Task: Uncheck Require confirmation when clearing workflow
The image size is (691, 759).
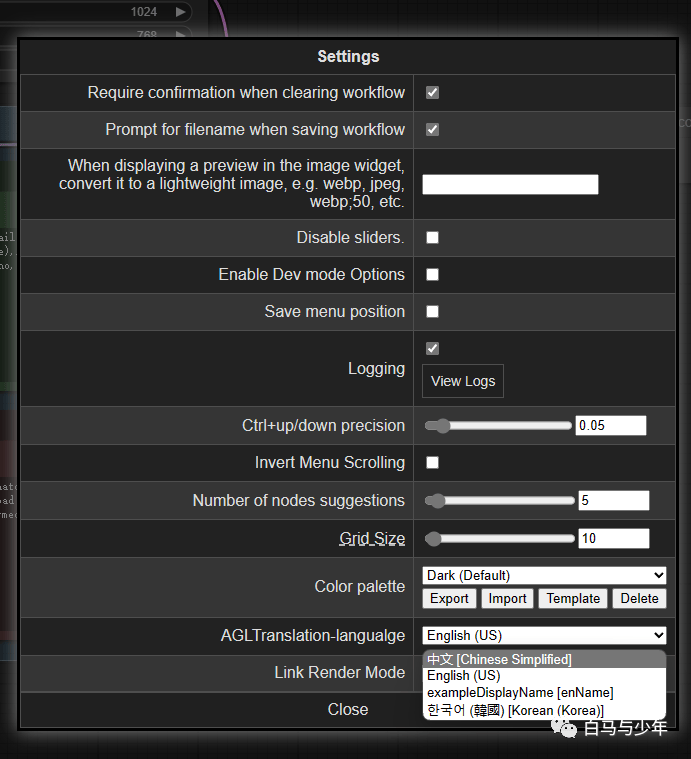Action: coord(432,92)
